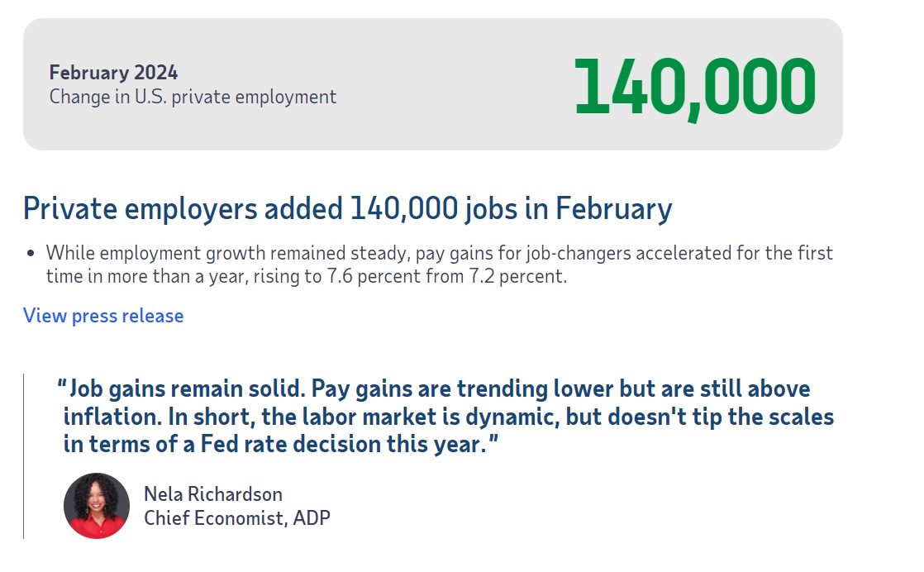Click the Nela Richardson name text
The height and width of the screenshot is (572, 924).
pyautogui.click(x=213, y=494)
